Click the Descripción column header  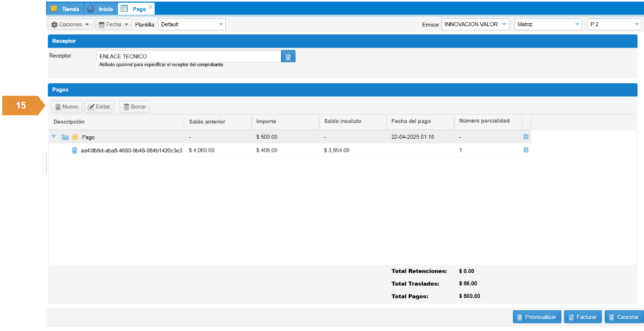[x=116, y=122]
